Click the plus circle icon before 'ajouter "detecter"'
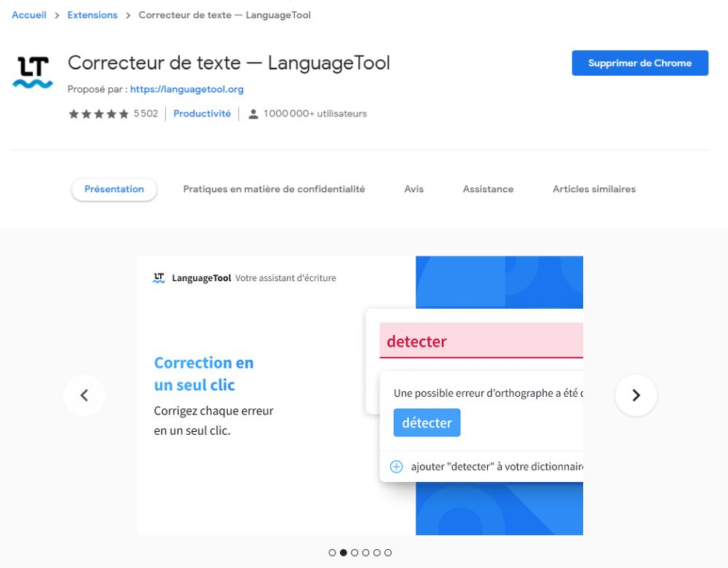The height and width of the screenshot is (568, 728). point(396,466)
